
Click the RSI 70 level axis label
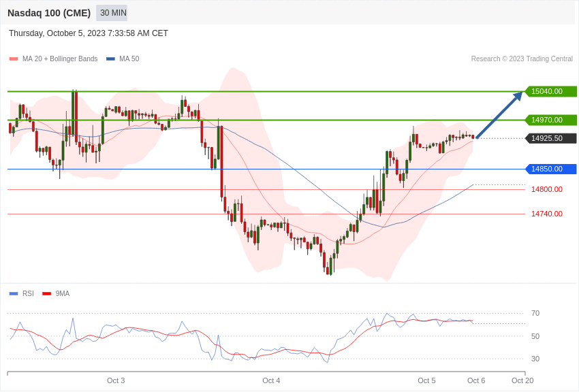coord(535,314)
